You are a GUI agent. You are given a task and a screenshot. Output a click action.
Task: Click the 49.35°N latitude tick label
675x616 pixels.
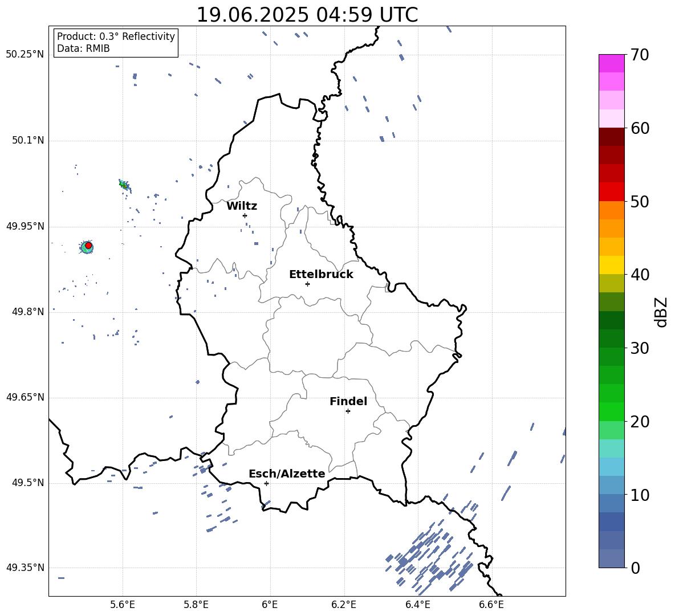(25, 568)
